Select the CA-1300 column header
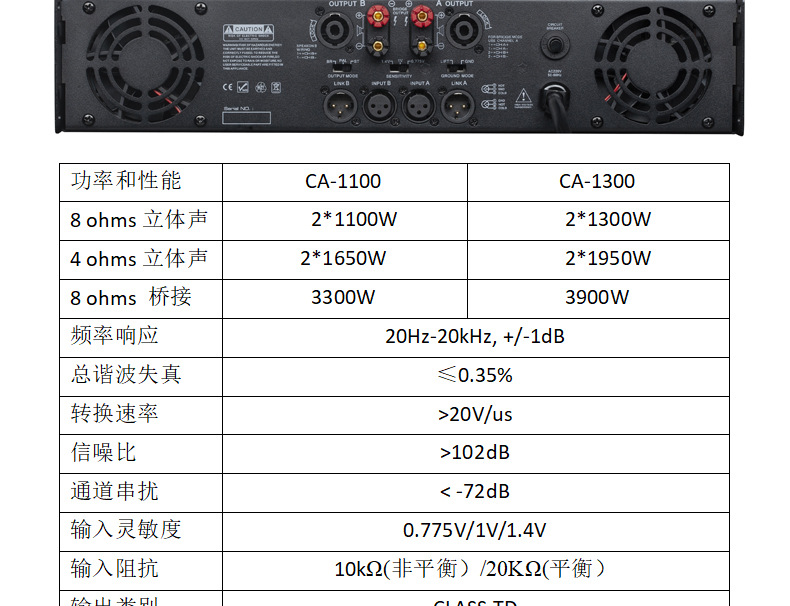This screenshot has width=790, height=606. coord(597,181)
